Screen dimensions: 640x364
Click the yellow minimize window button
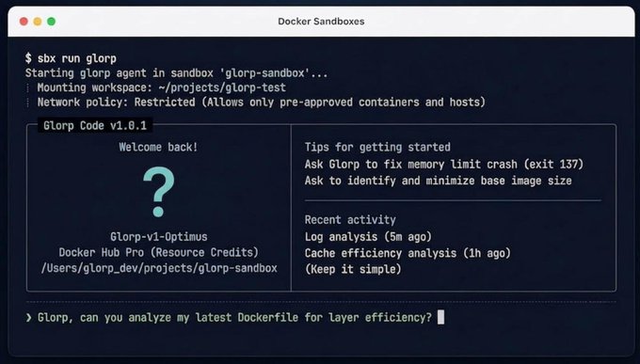tap(38, 22)
